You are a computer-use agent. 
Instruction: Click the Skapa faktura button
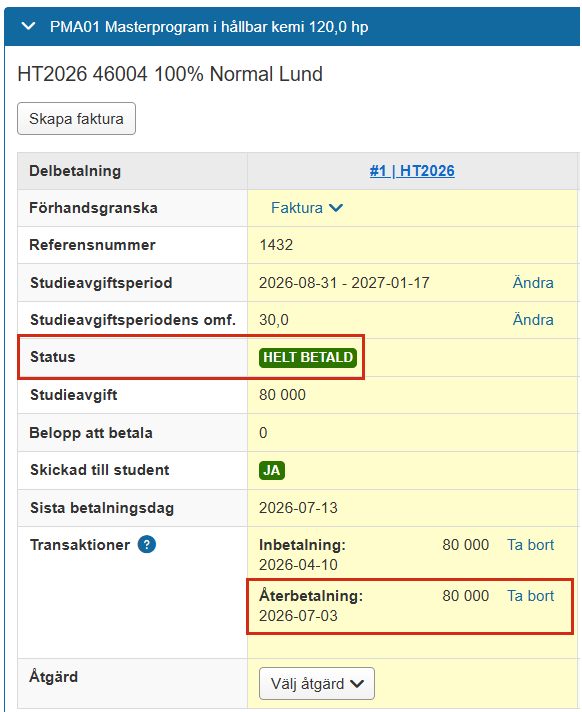(x=76, y=119)
